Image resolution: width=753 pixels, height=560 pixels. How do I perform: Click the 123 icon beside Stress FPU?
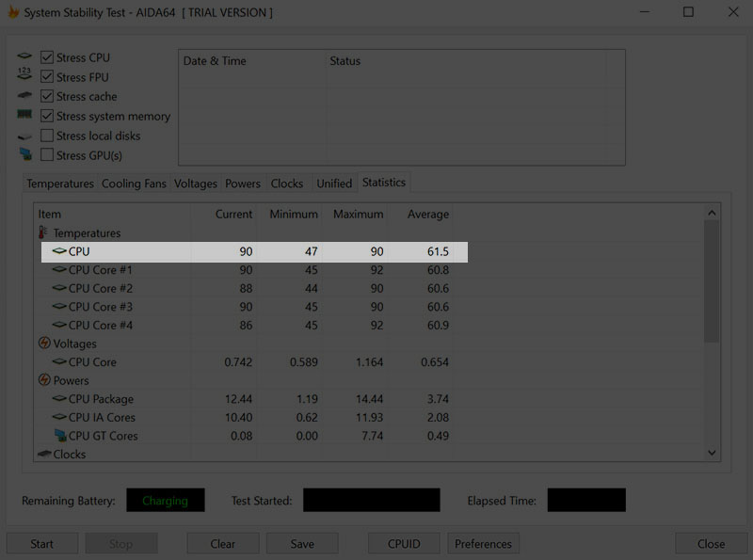tap(24, 73)
